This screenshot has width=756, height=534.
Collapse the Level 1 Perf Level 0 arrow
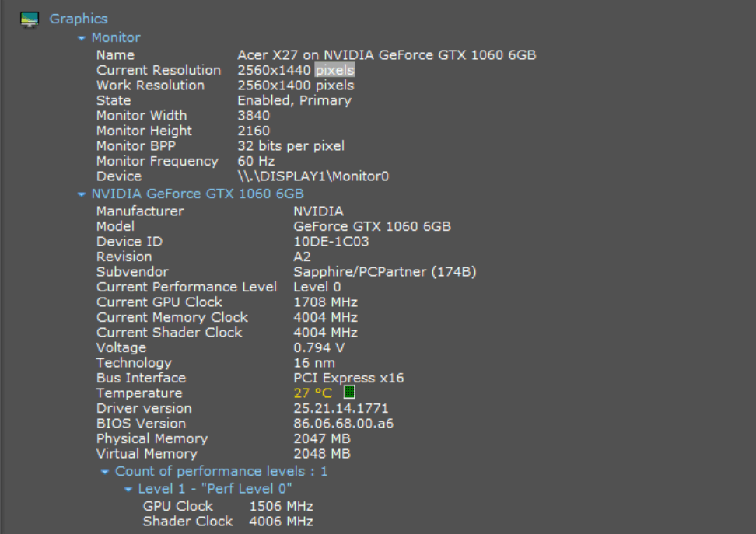[128, 489]
